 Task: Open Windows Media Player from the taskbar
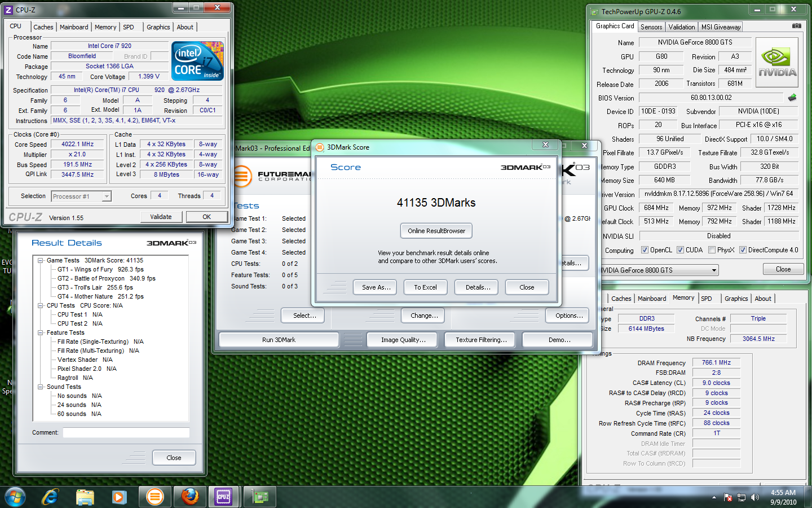coord(118,497)
